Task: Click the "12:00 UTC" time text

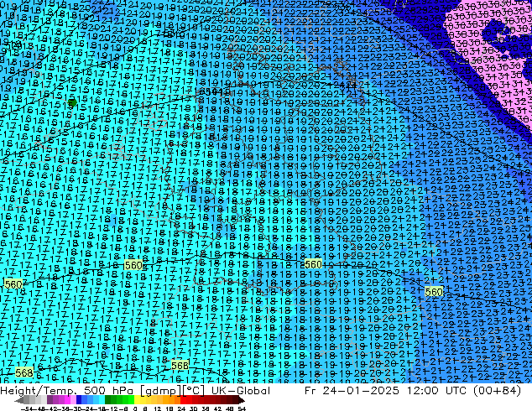Action: coord(438,391)
